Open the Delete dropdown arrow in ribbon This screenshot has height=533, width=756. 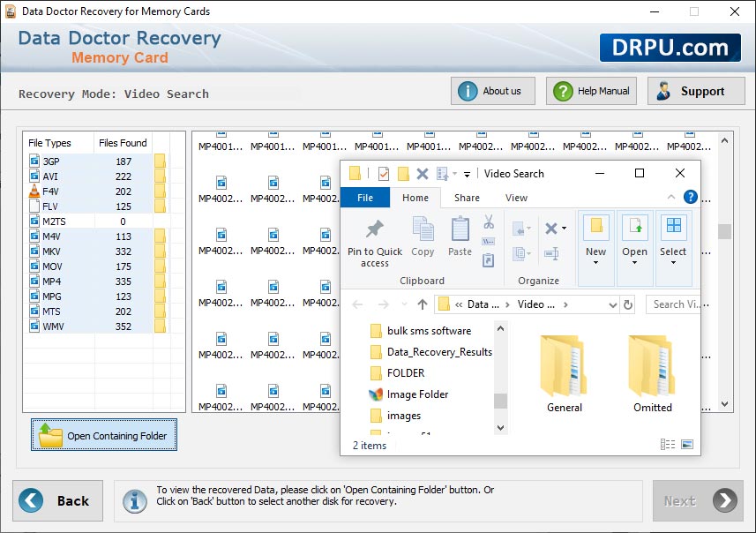(x=564, y=229)
